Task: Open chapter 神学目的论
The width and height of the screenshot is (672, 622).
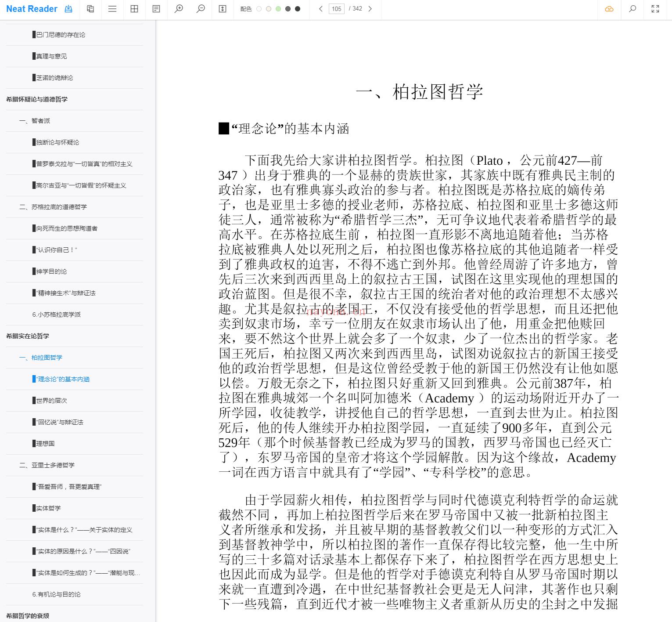Action: (x=49, y=271)
